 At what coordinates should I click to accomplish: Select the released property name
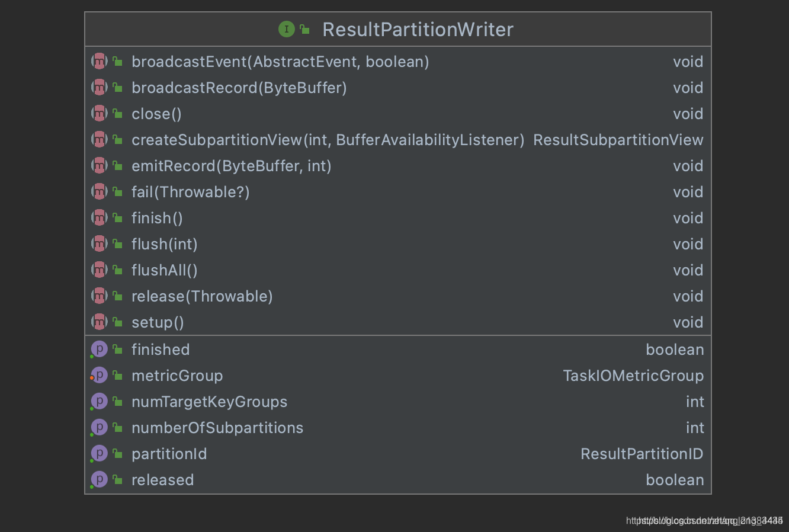pos(163,480)
